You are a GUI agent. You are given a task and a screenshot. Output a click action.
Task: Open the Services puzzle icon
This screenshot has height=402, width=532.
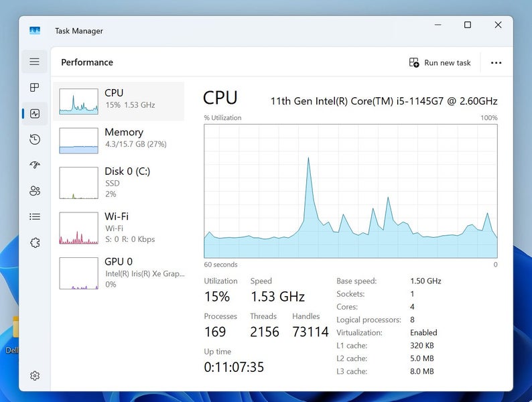[x=35, y=243]
